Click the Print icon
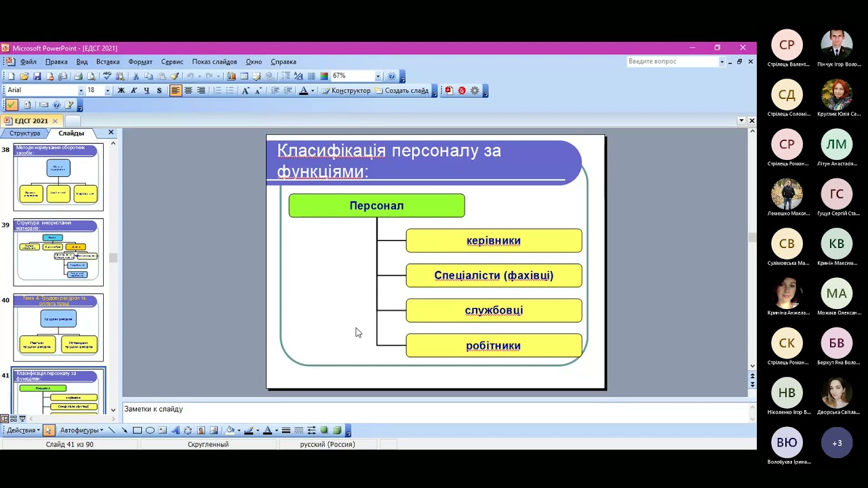The width and height of the screenshot is (868, 488). coord(78,76)
